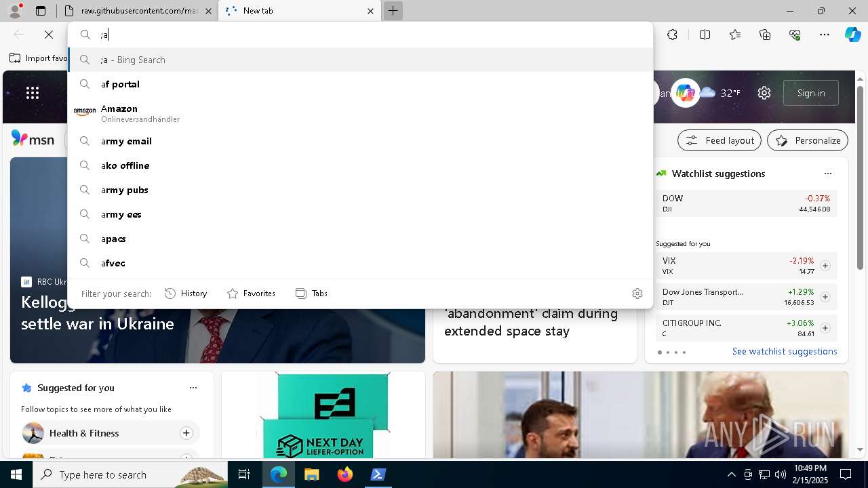The image size is (868, 488).
Task: Open Import favorites bookmark item
Action: coord(39,58)
